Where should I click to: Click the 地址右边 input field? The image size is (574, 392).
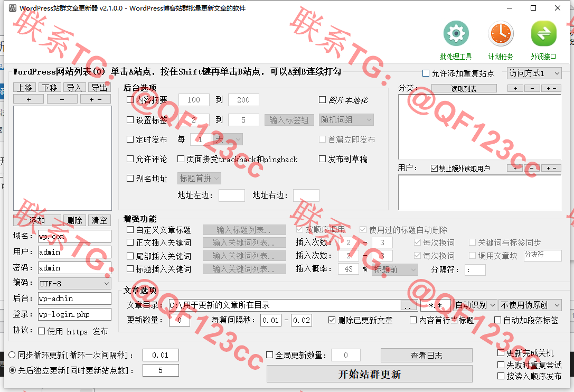point(306,195)
